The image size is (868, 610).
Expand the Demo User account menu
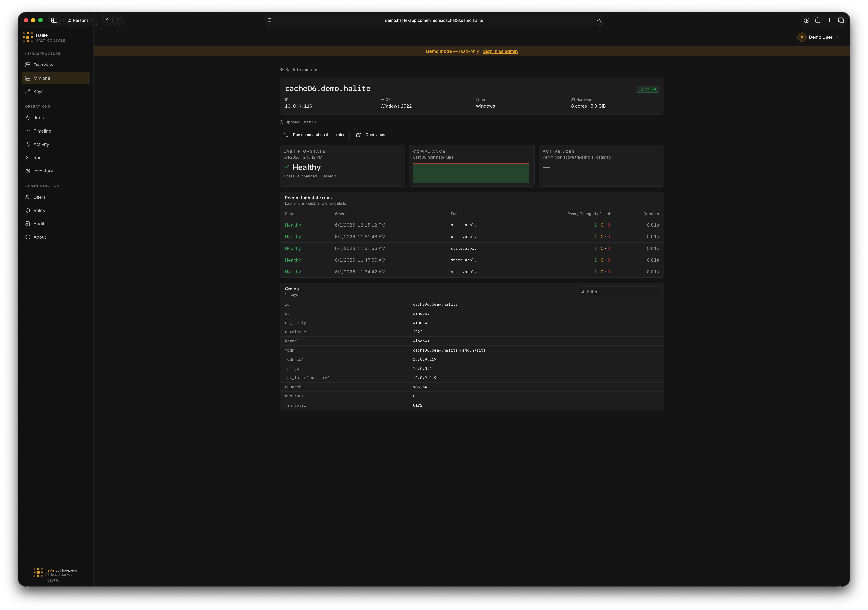tap(818, 37)
